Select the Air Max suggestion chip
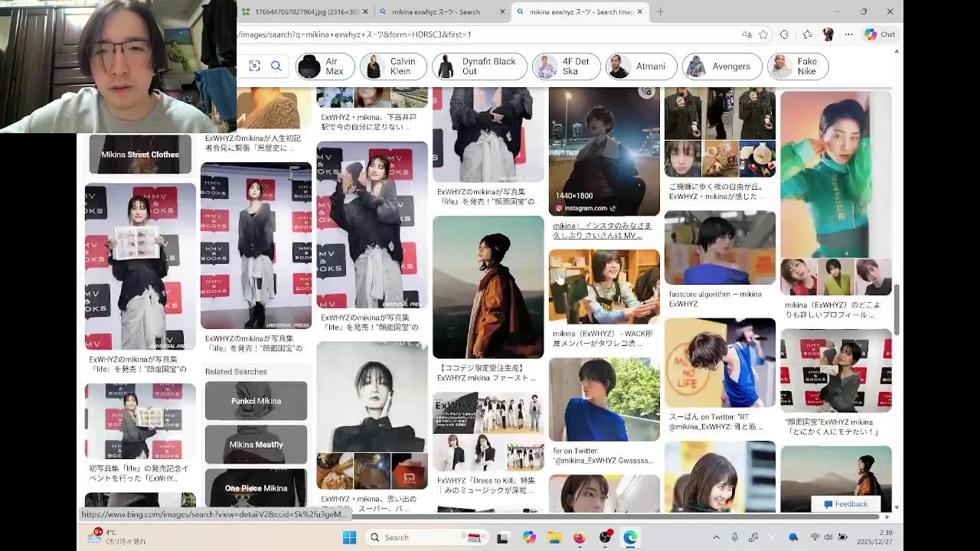980x551 pixels. 325,67
